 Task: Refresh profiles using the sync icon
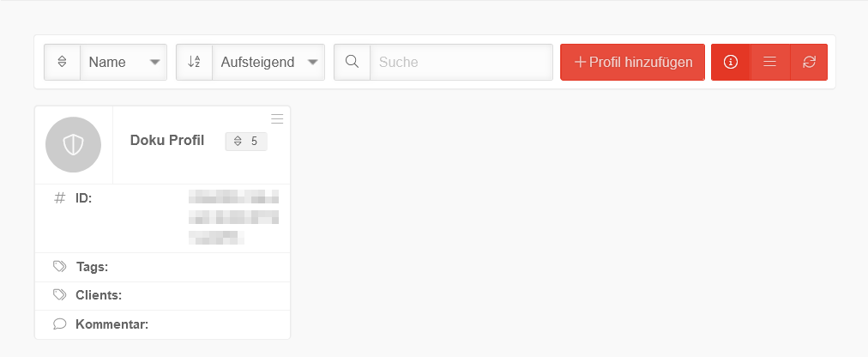click(809, 62)
